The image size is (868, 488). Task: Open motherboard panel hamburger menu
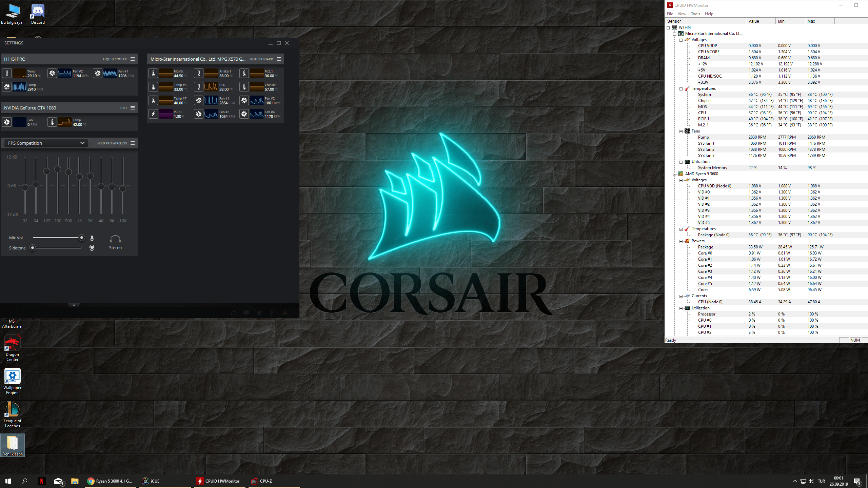pyautogui.click(x=279, y=59)
